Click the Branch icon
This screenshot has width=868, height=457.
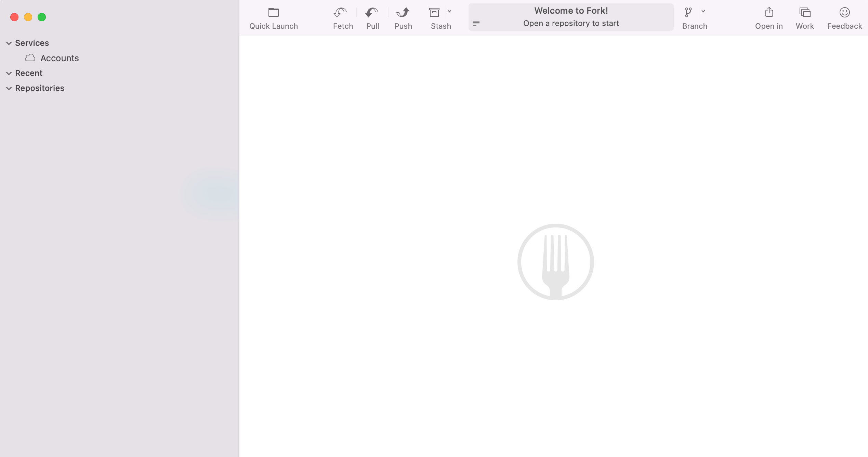click(688, 12)
